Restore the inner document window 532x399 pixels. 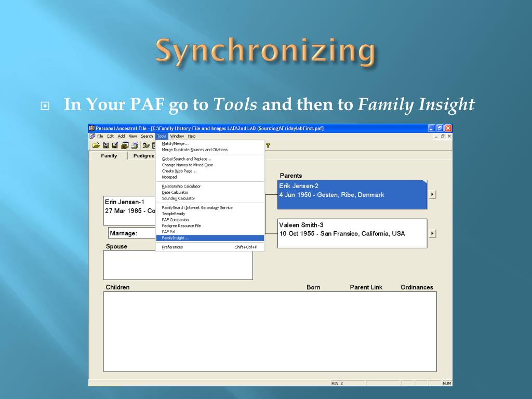tap(443, 136)
